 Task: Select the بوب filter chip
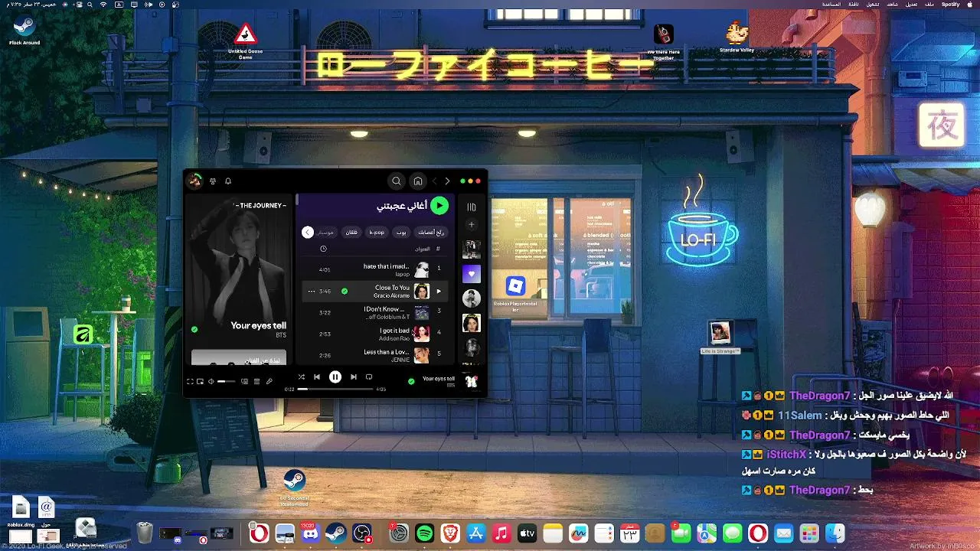pos(401,232)
